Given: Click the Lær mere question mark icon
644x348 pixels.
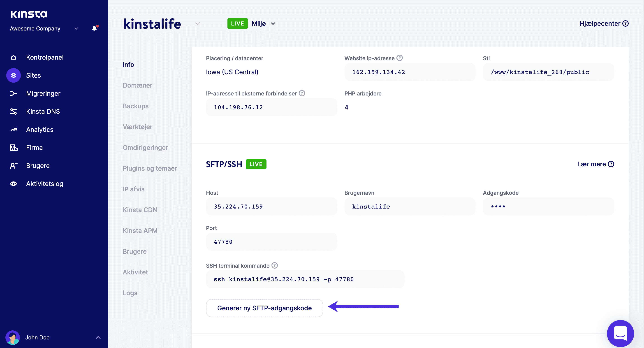Looking at the screenshot, I should (611, 164).
